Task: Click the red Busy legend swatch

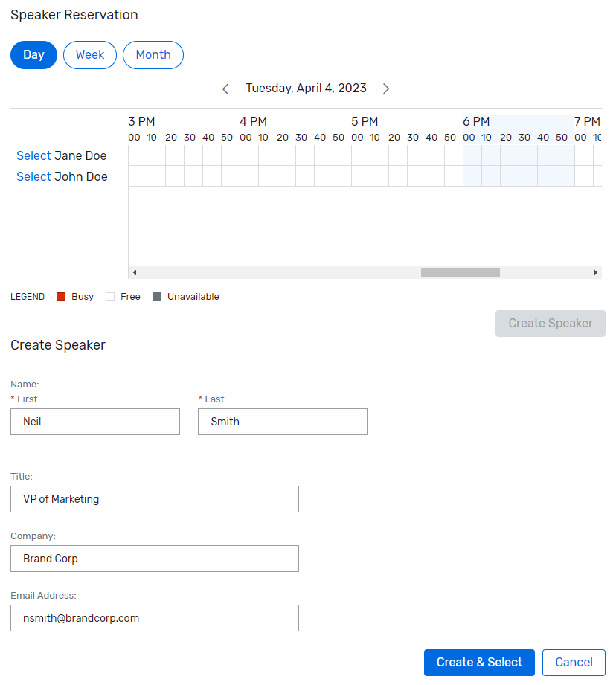Action: (61, 297)
